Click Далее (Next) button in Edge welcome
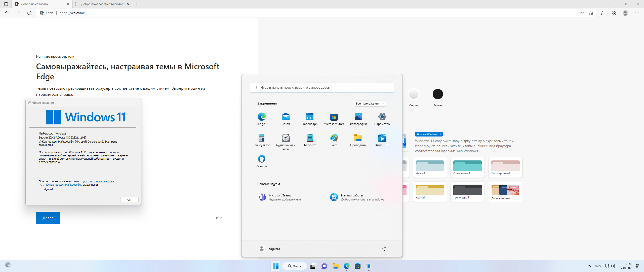644x272 pixels. (48, 218)
